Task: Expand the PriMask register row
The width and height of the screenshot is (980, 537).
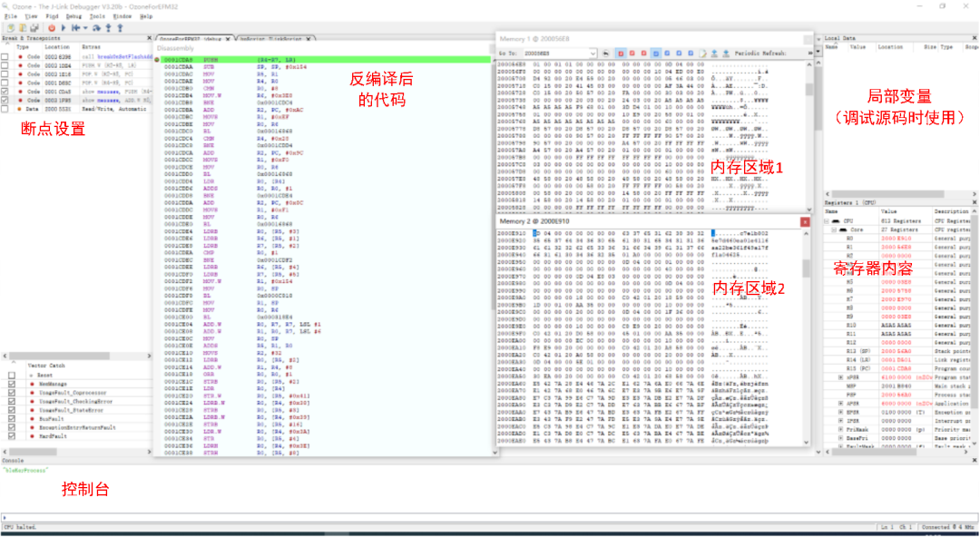Action: (841, 430)
